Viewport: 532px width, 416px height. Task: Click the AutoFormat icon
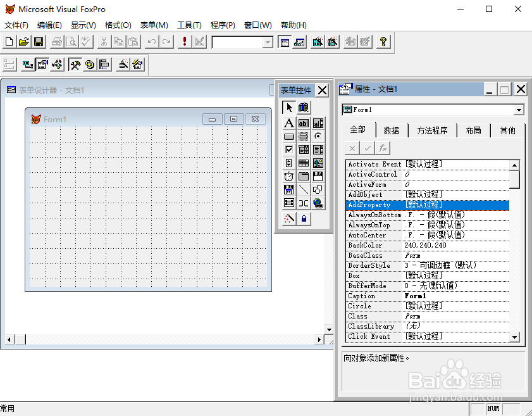[x=138, y=64]
